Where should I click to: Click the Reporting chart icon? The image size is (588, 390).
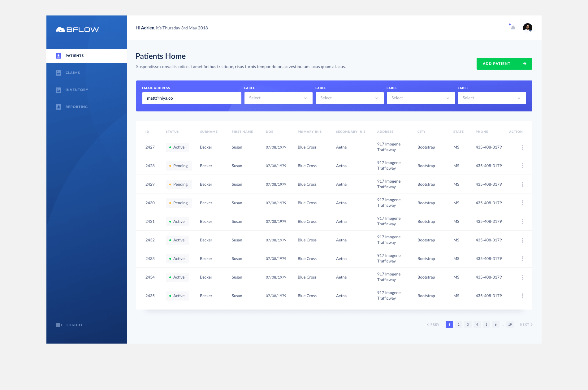[x=58, y=107]
